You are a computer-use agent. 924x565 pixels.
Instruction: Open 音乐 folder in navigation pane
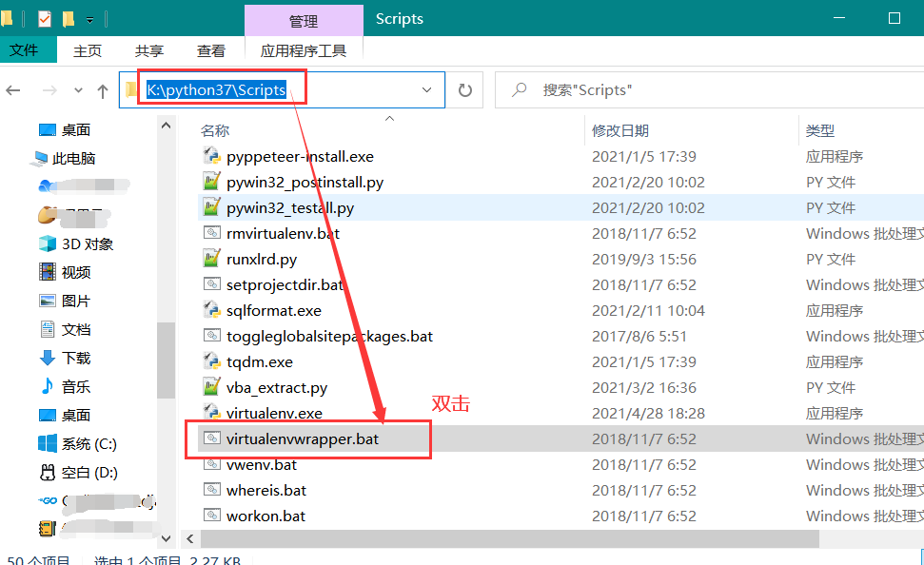(x=76, y=386)
